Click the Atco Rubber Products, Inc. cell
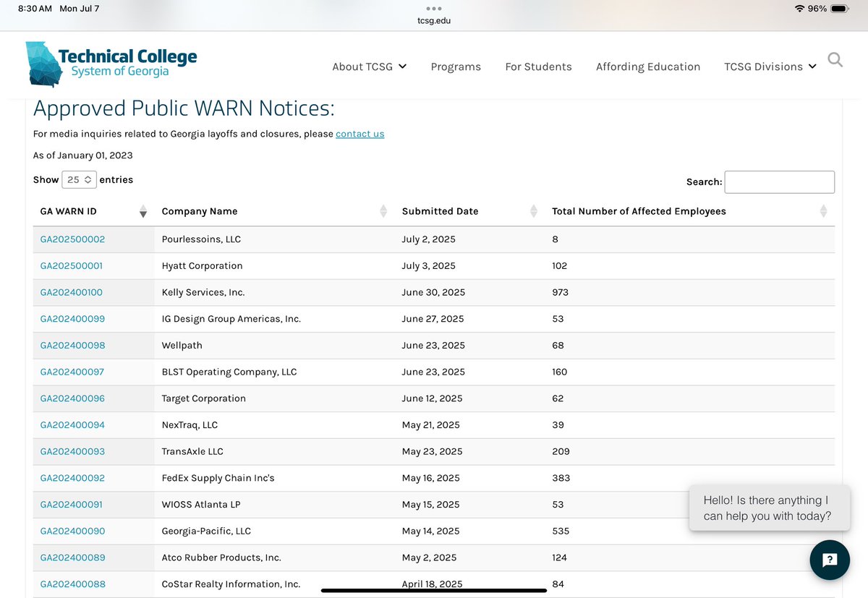The width and height of the screenshot is (868, 598). (221, 558)
